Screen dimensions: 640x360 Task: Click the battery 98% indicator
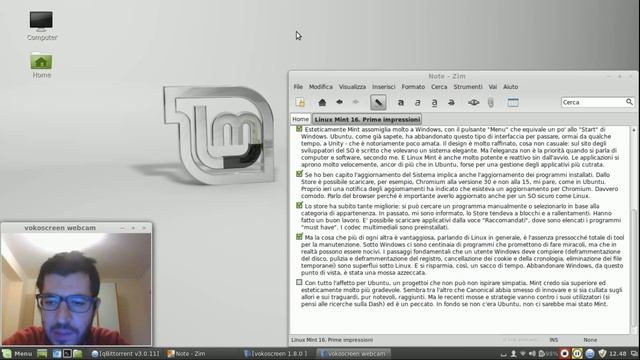coord(548,353)
